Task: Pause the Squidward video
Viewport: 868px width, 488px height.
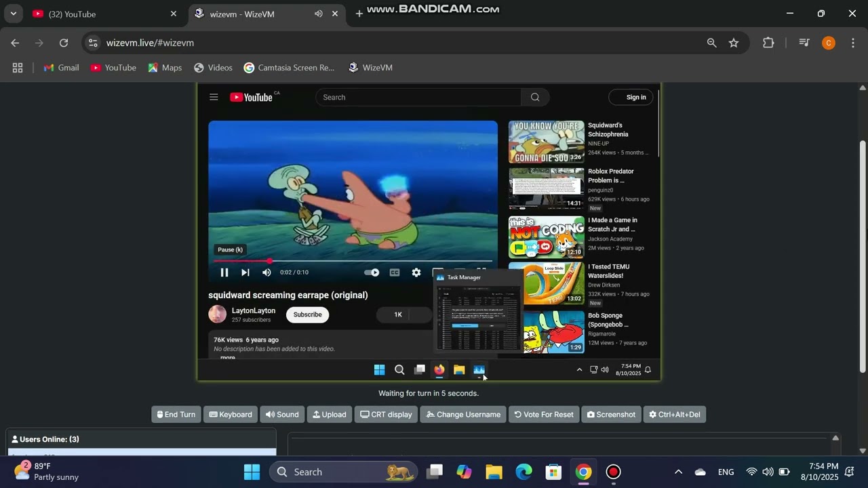Action: pos(224,272)
